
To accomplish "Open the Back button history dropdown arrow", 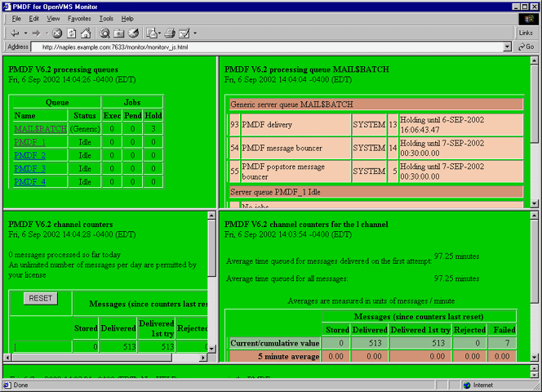I will pyautogui.click(x=25, y=33).
